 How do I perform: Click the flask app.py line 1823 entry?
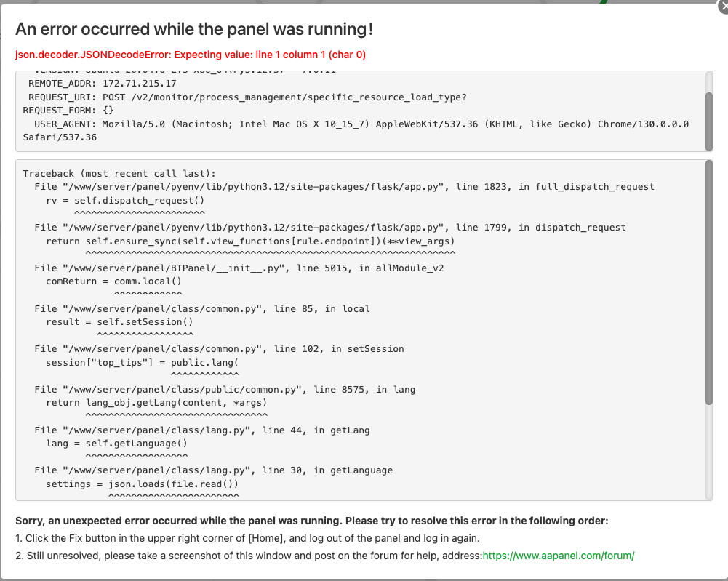pyautogui.click(x=344, y=187)
